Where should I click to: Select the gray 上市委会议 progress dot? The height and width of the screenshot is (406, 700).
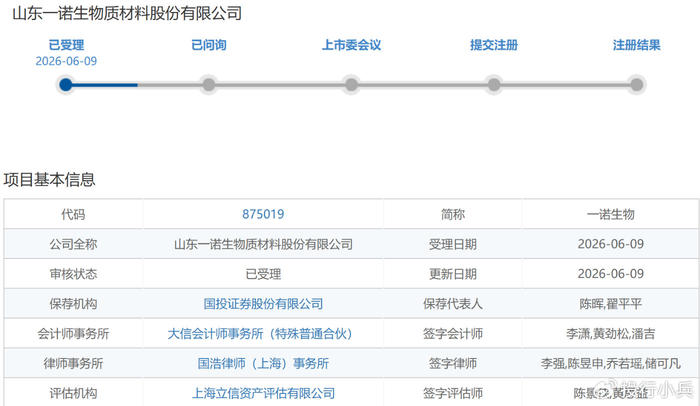point(351,84)
